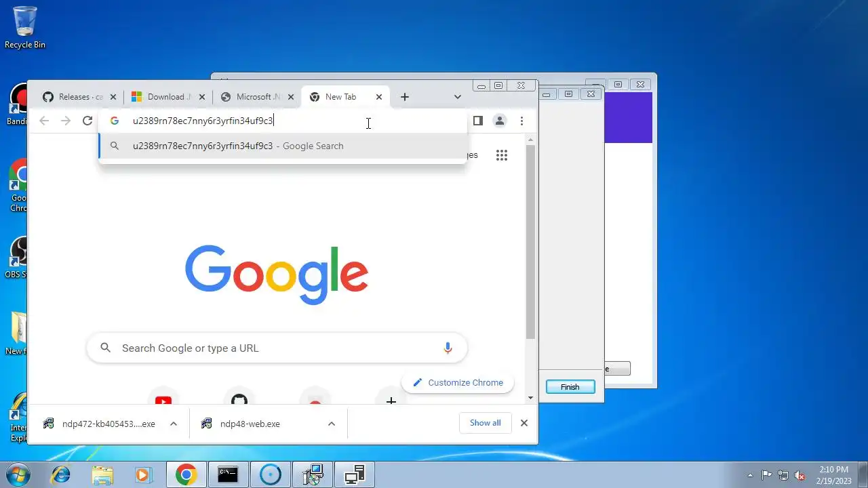Switch to blue circle app in taskbar

coord(270,474)
